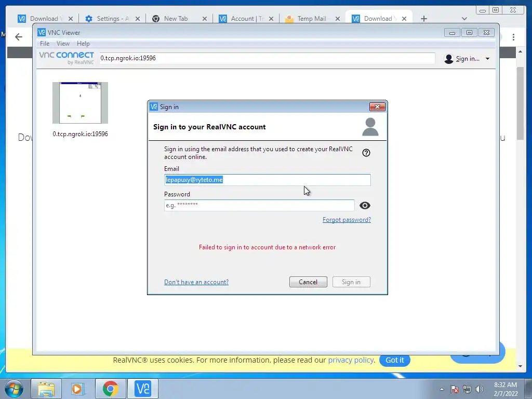Viewport: 532px width, 399px height.
Task: Open Chrome tab search chevron
Action: pyautogui.click(x=464, y=19)
